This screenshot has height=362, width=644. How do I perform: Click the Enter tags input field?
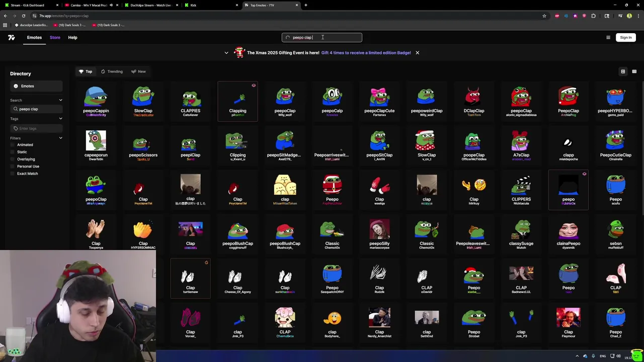point(36,128)
